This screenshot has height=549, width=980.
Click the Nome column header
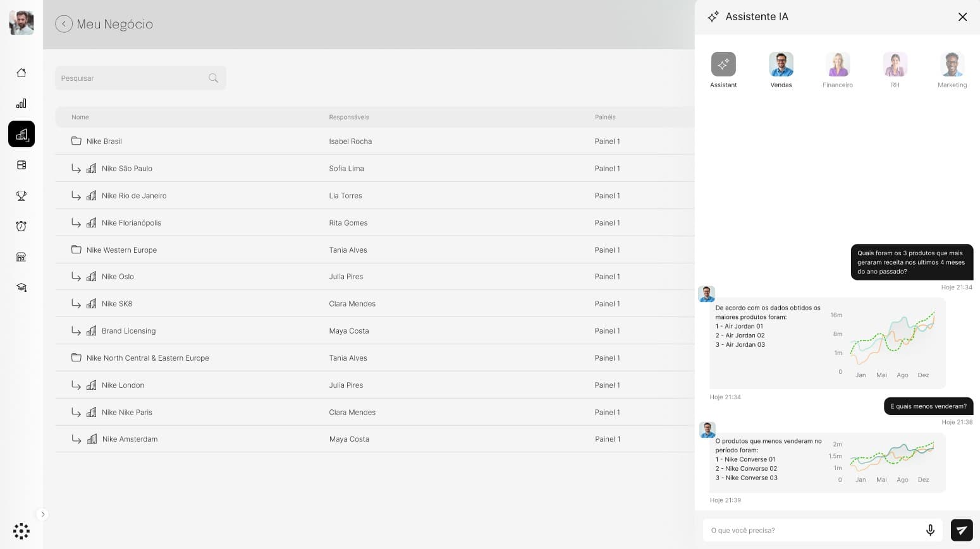pyautogui.click(x=80, y=118)
